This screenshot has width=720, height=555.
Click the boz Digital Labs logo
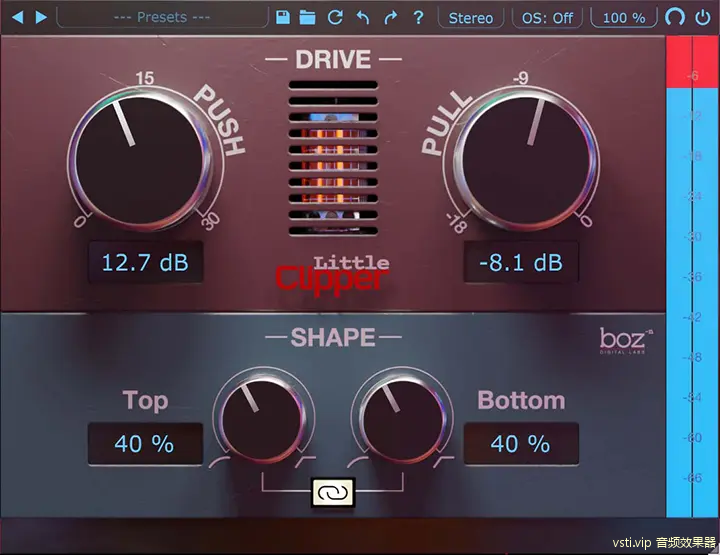(626, 341)
